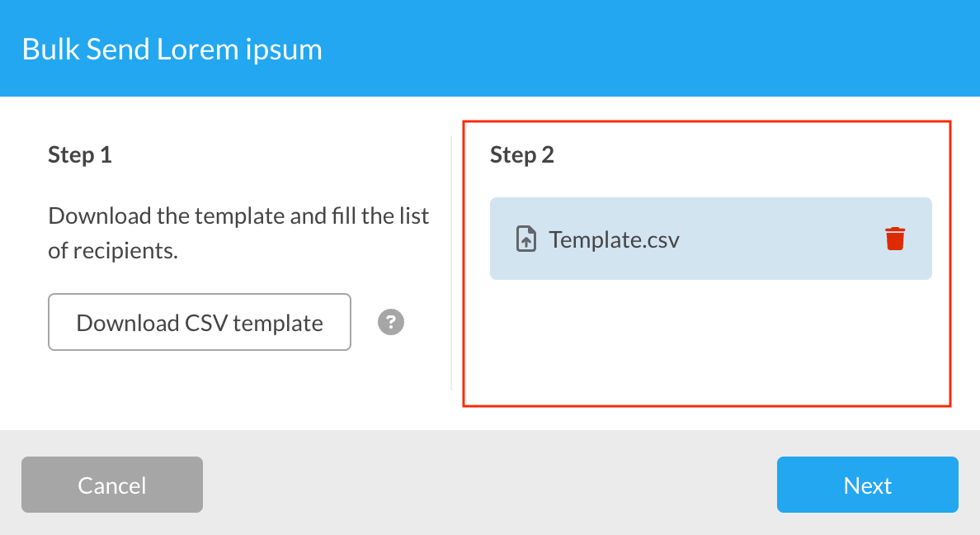Proceed with the Next button

(867, 485)
